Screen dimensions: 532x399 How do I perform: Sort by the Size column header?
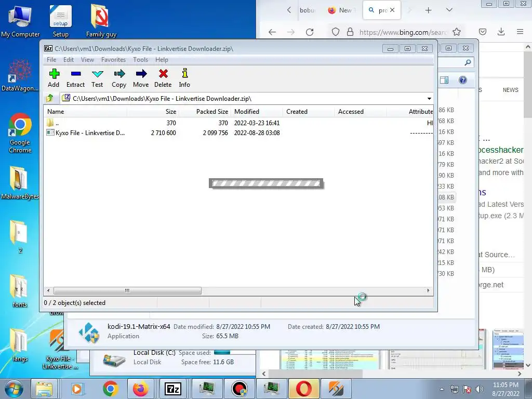tap(153, 112)
